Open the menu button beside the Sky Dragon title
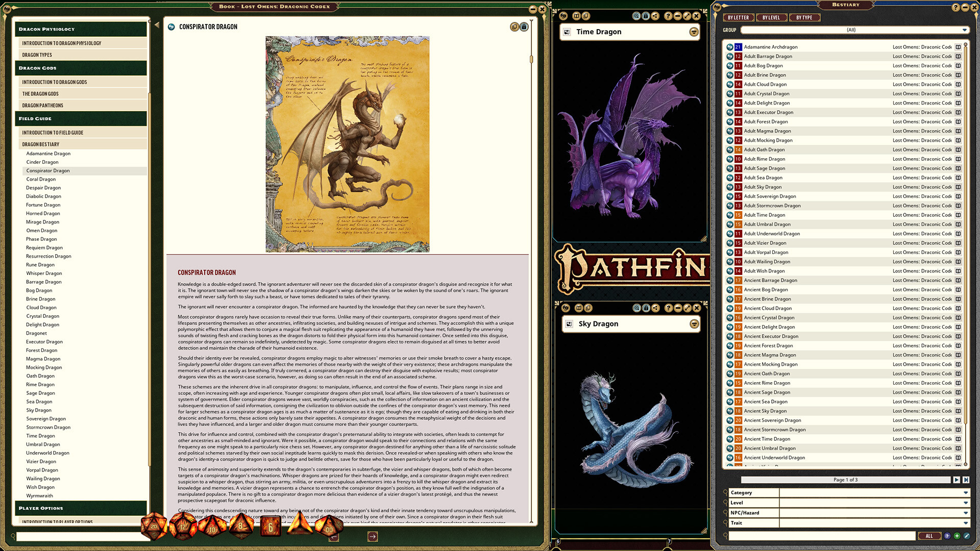Viewport: 980px width, 551px height. point(693,323)
